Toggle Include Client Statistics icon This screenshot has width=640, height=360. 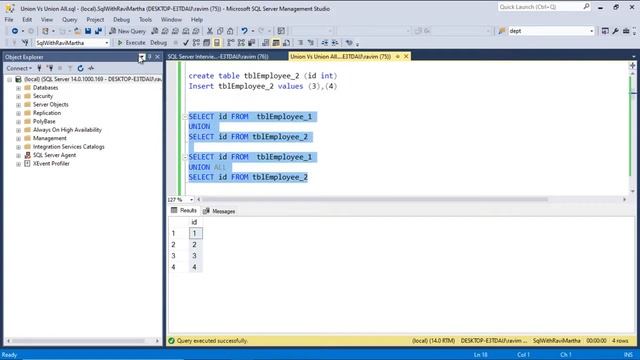click(x=251, y=42)
